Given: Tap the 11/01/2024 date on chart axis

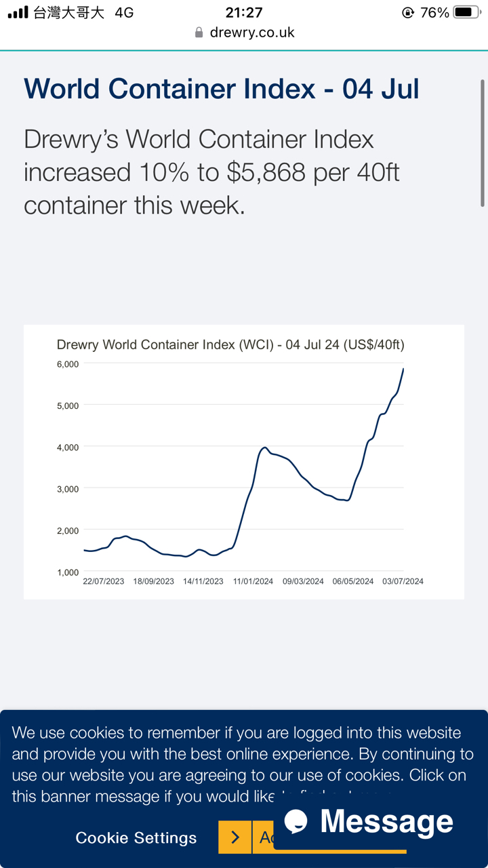Looking at the screenshot, I should (253, 581).
